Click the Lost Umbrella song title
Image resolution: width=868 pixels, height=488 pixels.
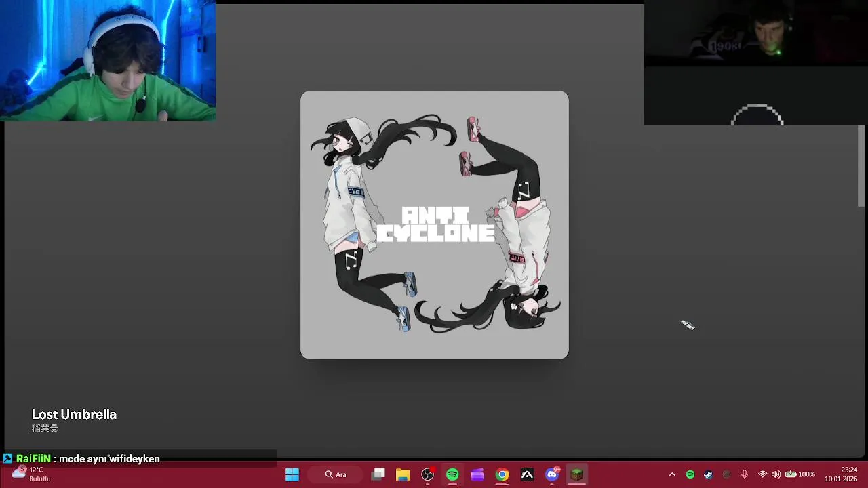tap(74, 414)
